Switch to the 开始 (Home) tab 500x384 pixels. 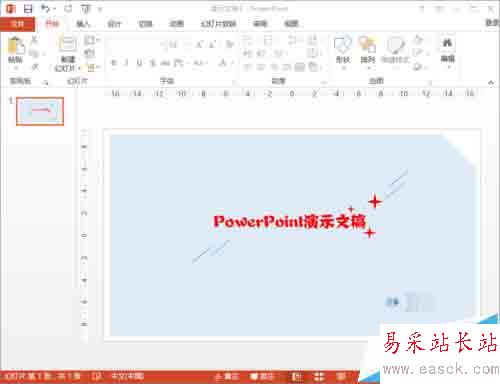(52, 24)
